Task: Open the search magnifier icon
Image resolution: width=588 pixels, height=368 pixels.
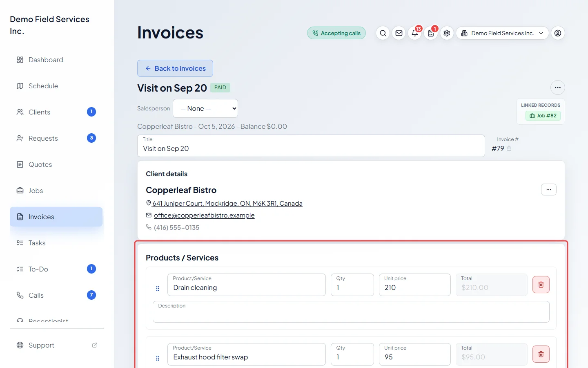Action: (x=383, y=33)
